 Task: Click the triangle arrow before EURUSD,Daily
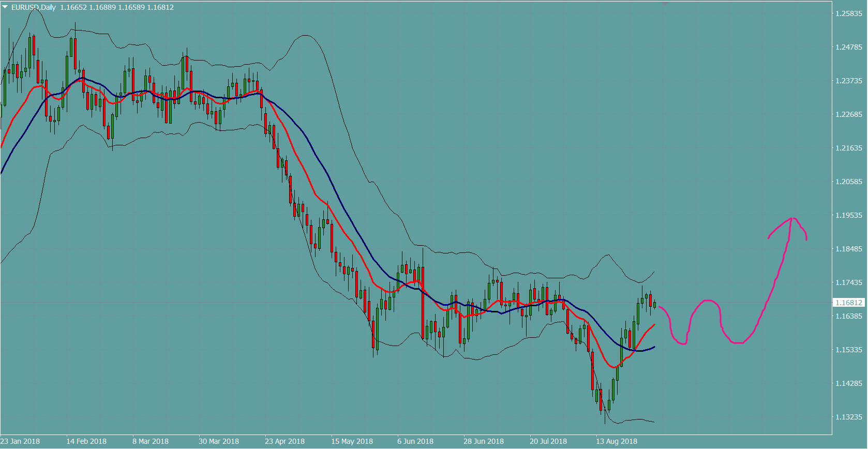[5, 7]
